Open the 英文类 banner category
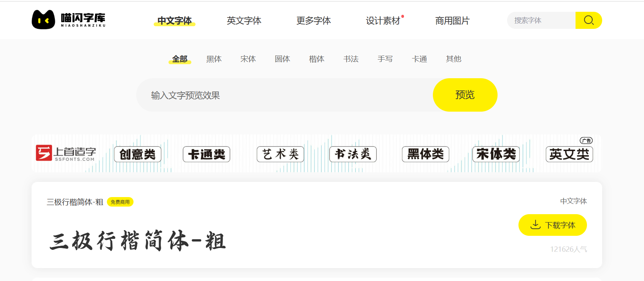Viewport: 644px width, 281px height. pos(569,154)
